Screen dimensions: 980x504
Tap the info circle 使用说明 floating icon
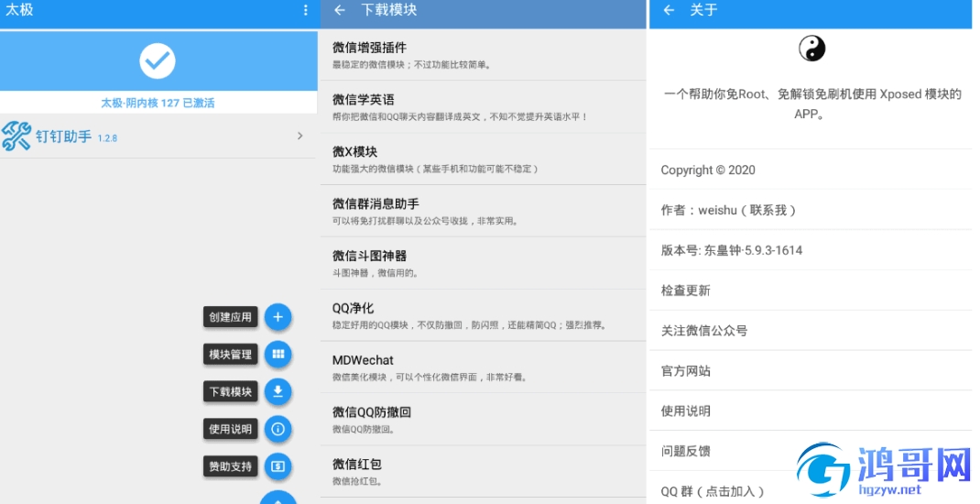278,429
